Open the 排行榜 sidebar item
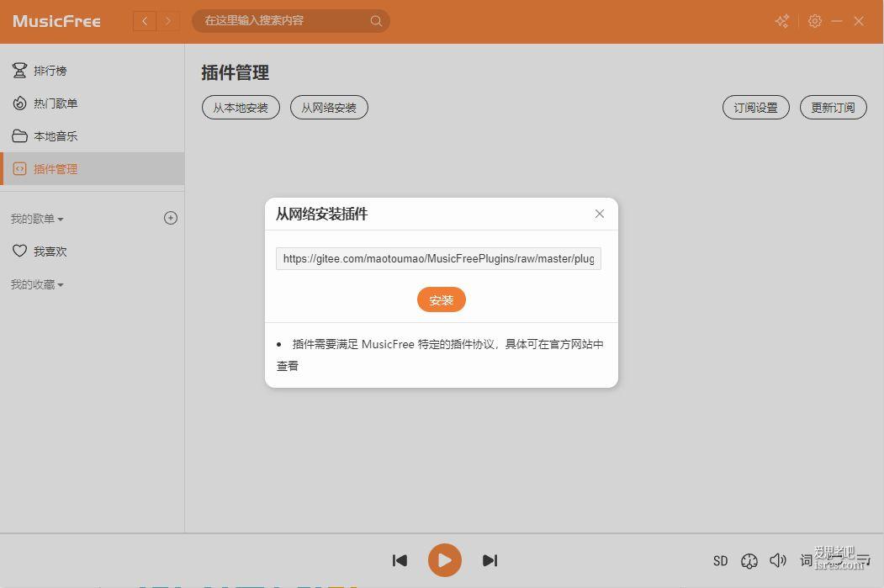This screenshot has width=884, height=588. [50, 71]
